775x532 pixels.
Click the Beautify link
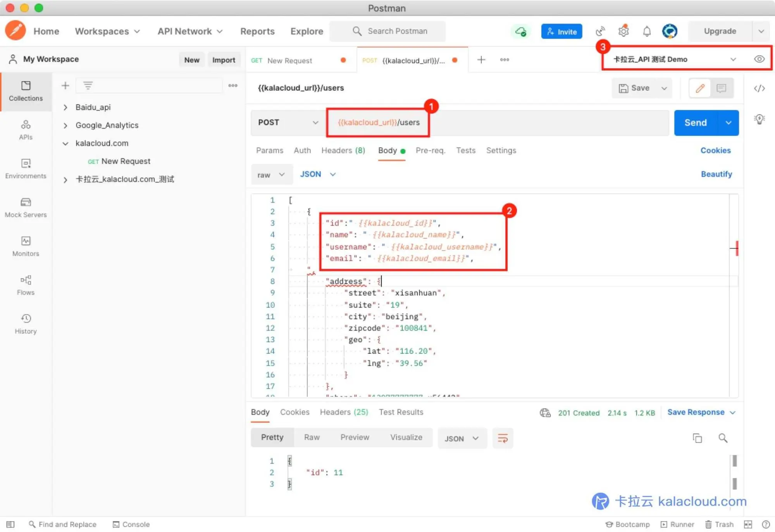point(716,174)
